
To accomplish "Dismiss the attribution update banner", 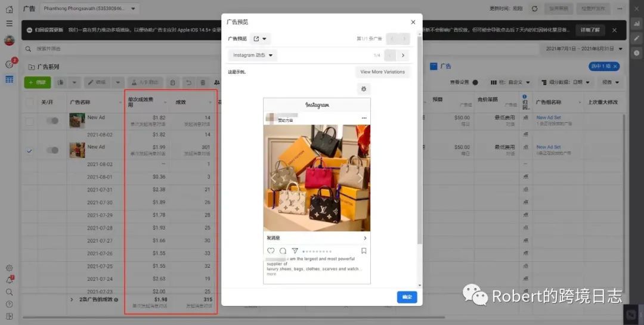I will tap(614, 30).
